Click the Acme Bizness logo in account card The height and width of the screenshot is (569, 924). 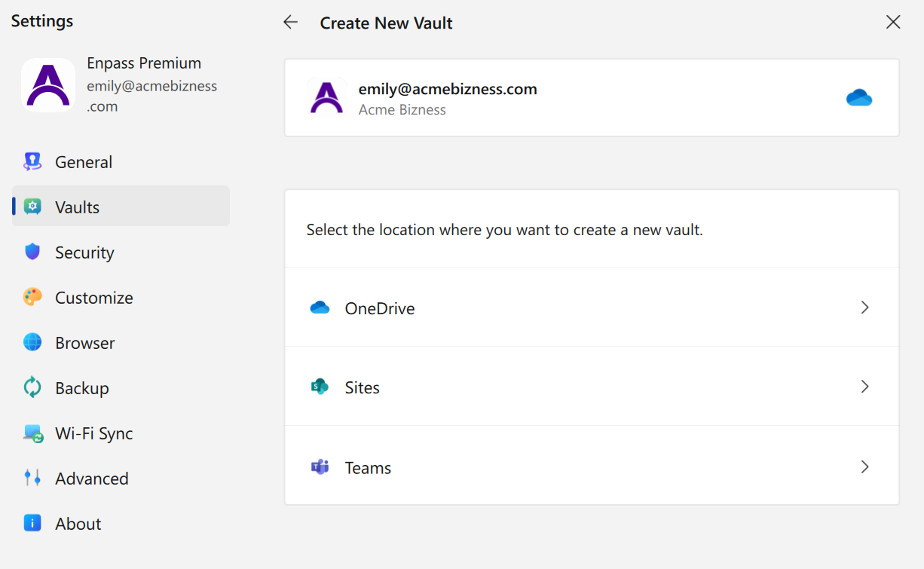pos(327,98)
